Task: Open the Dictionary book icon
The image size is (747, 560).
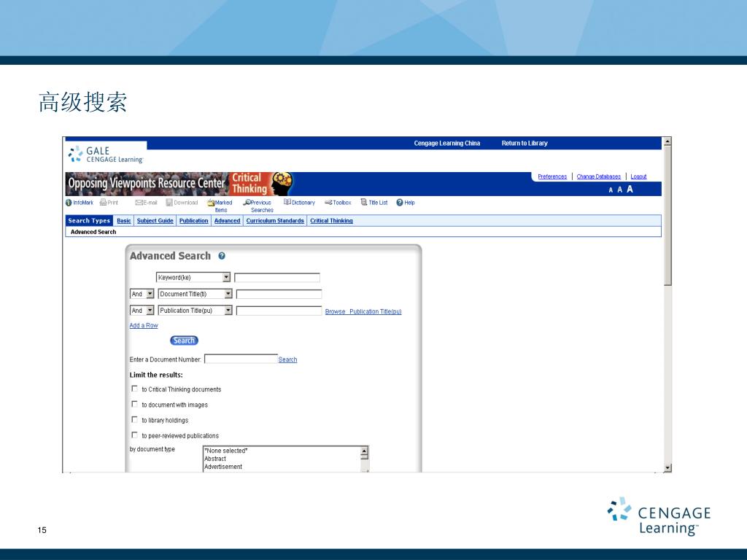Action: pyautogui.click(x=287, y=202)
